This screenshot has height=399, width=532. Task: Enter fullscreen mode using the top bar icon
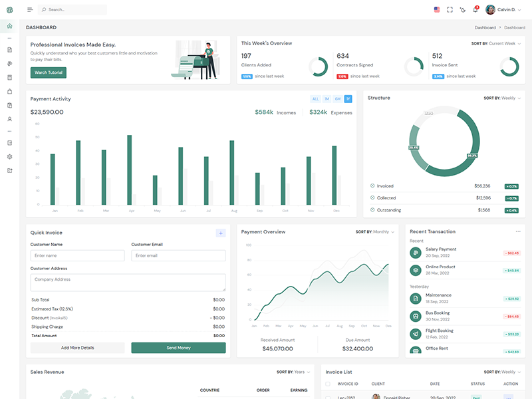coord(450,9)
